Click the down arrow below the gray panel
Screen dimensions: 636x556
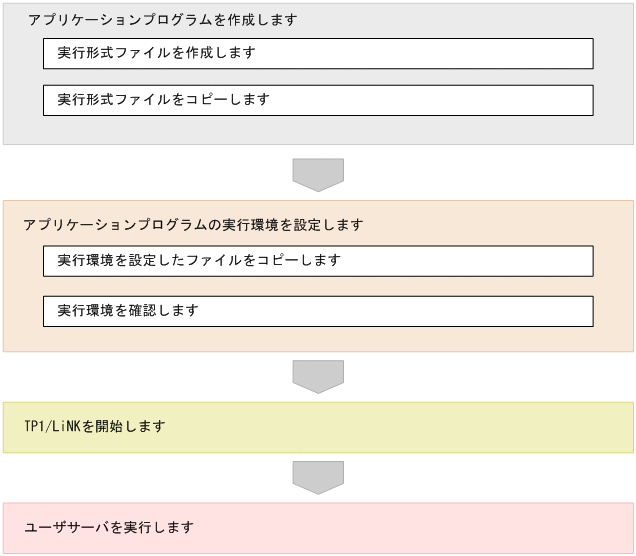tap(318, 174)
